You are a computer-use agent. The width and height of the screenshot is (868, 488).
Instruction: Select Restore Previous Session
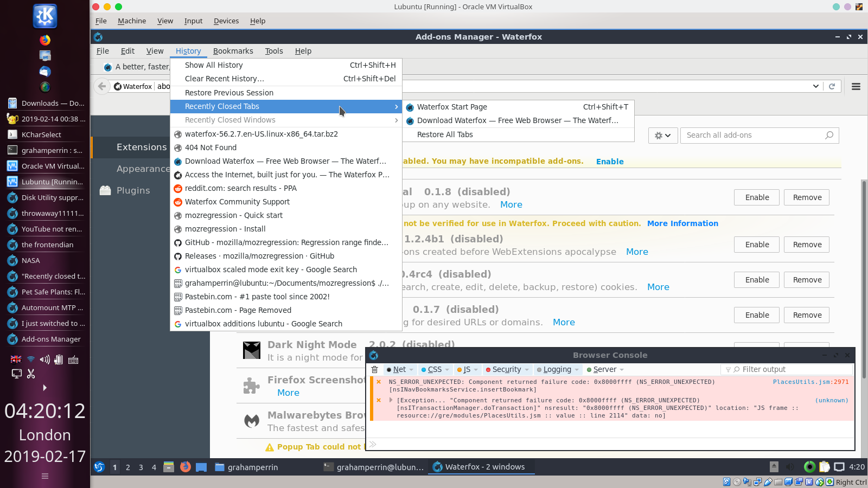286,93
